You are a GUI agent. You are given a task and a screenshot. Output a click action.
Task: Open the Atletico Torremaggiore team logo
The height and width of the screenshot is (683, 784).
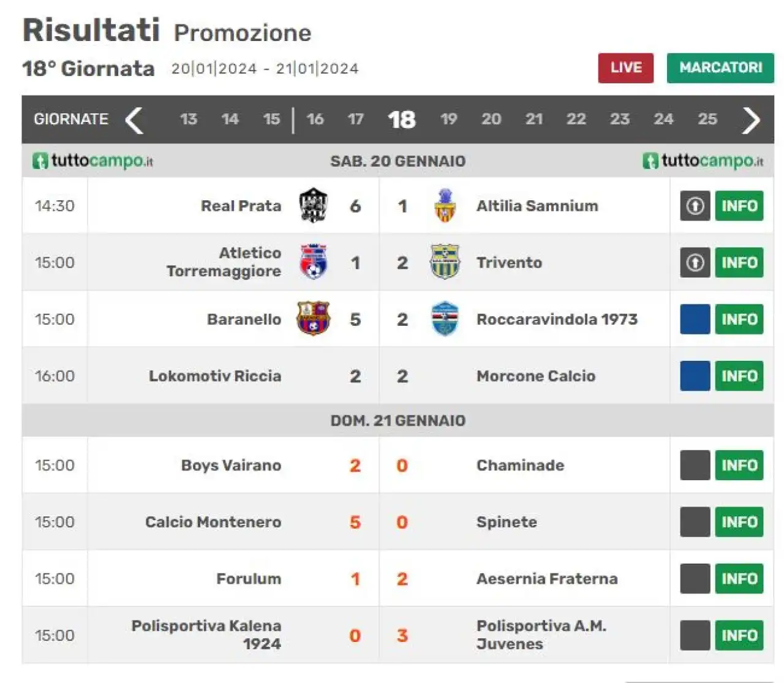313,262
